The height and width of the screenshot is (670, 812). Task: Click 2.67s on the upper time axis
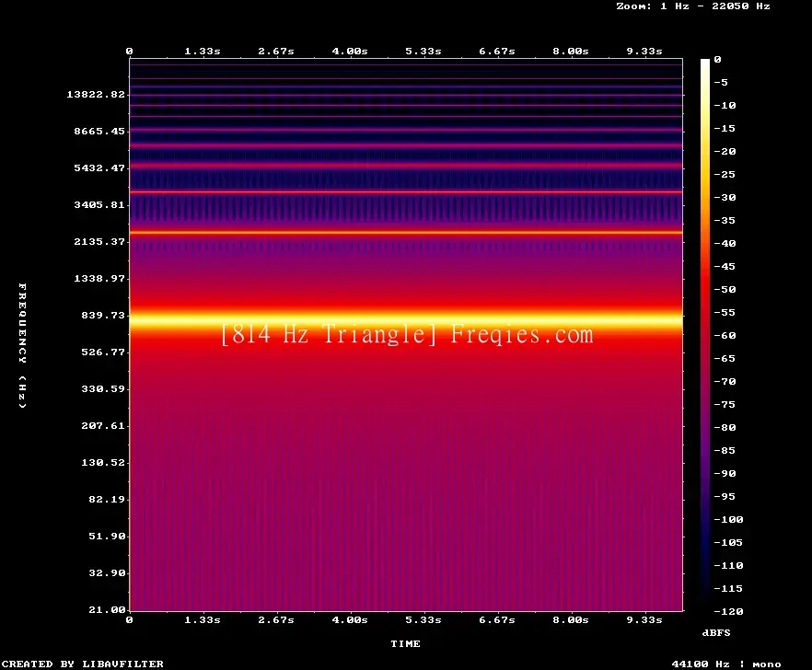pos(276,52)
